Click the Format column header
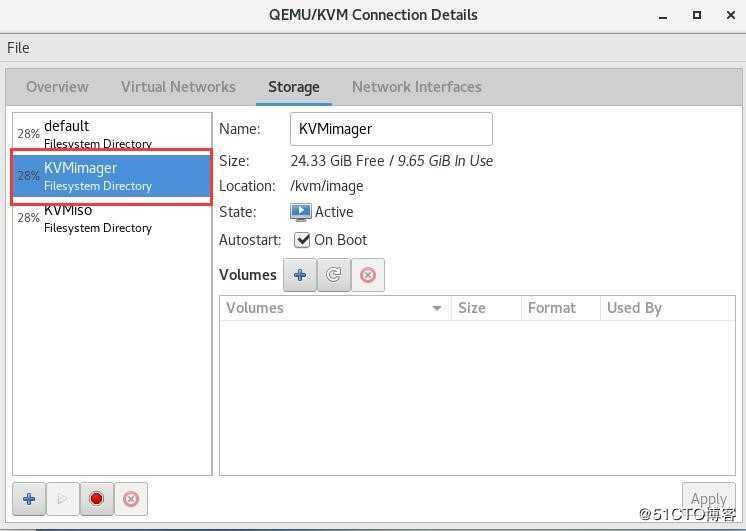The width and height of the screenshot is (746, 531). [x=561, y=308]
